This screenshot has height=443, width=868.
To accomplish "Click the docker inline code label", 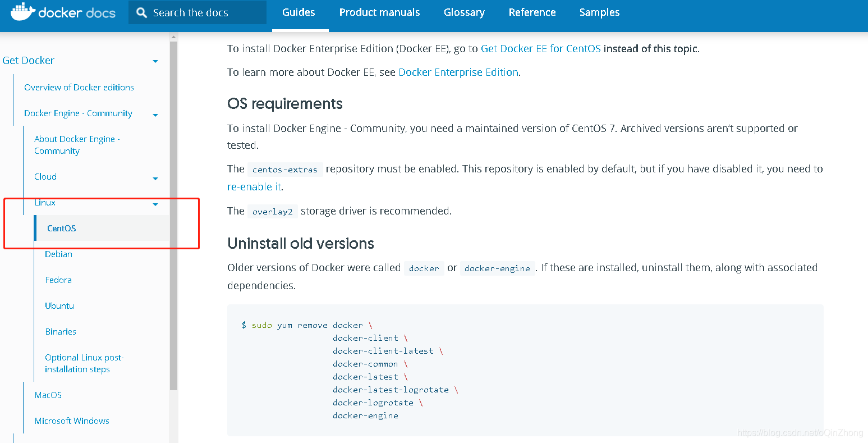I will pos(424,268).
